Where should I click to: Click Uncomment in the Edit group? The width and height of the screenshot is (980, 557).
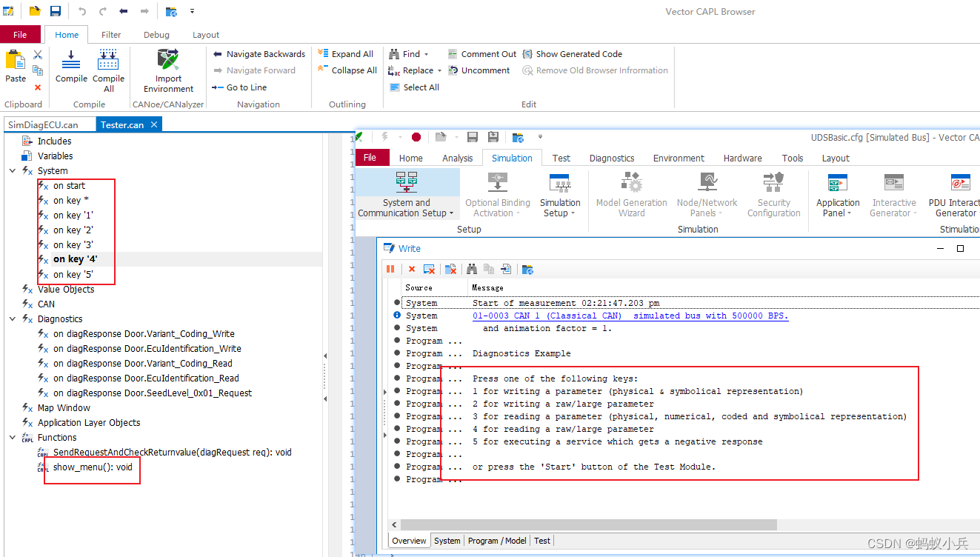(479, 70)
